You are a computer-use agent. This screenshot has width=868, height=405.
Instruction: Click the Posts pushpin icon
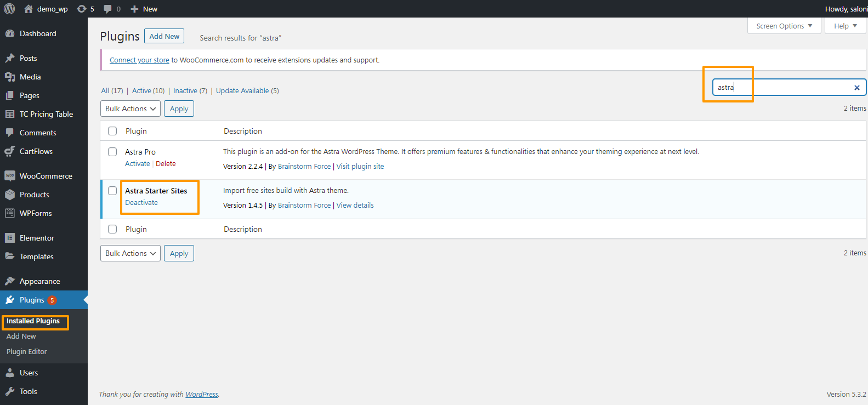[x=10, y=58]
